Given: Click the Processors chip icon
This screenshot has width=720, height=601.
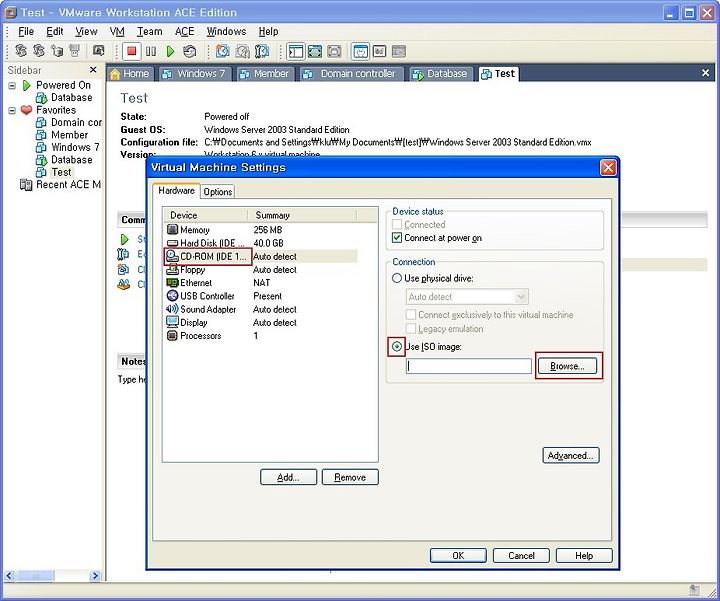Looking at the screenshot, I should pyautogui.click(x=173, y=336).
